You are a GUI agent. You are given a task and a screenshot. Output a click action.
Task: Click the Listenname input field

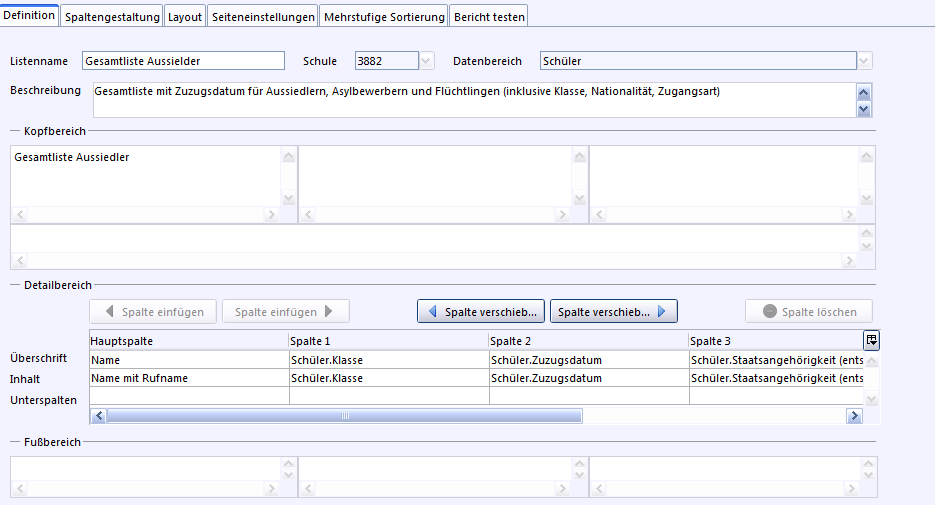pos(183,61)
